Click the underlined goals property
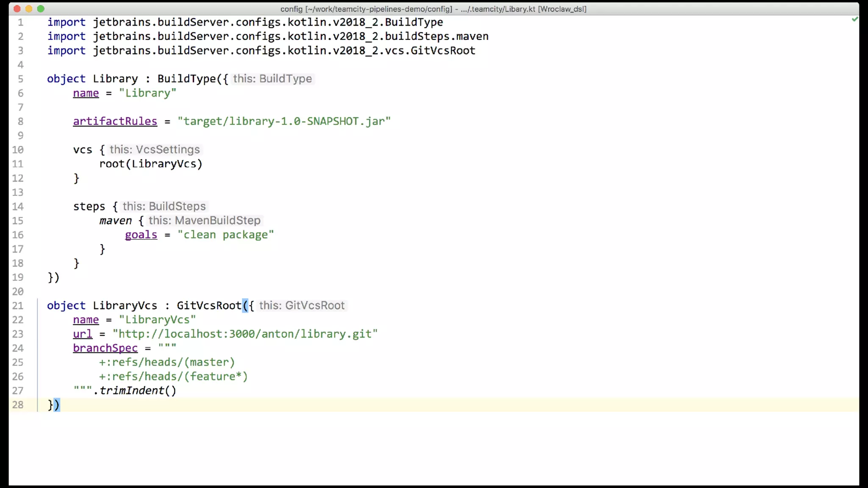The image size is (868, 488). (x=141, y=235)
